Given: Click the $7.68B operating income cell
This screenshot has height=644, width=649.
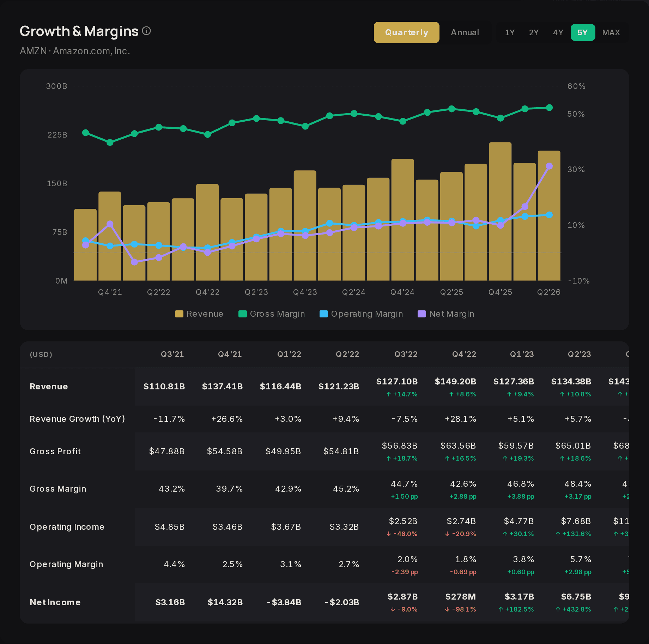Looking at the screenshot, I should click(x=576, y=521).
